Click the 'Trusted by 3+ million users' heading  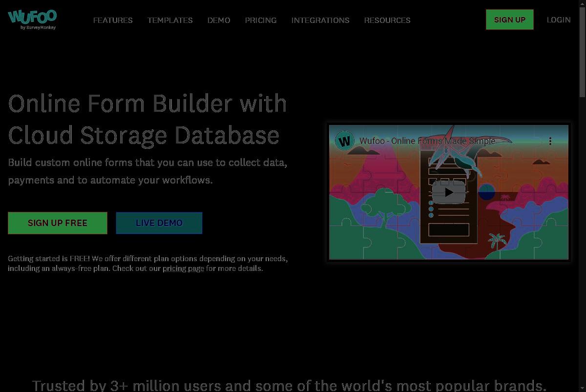click(x=289, y=385)
